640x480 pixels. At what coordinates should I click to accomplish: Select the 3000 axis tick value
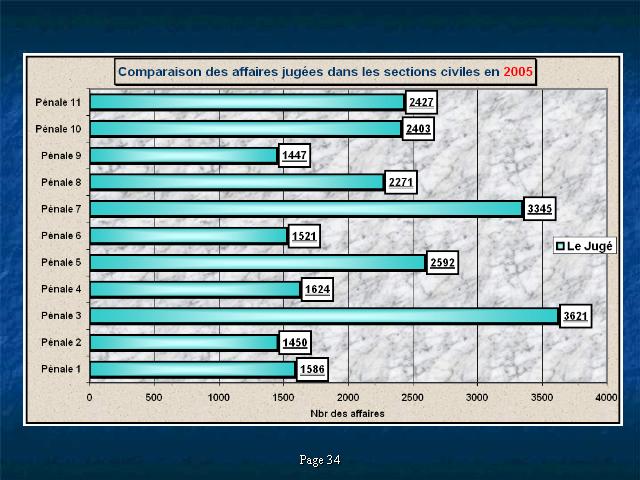tap(477, 398)
